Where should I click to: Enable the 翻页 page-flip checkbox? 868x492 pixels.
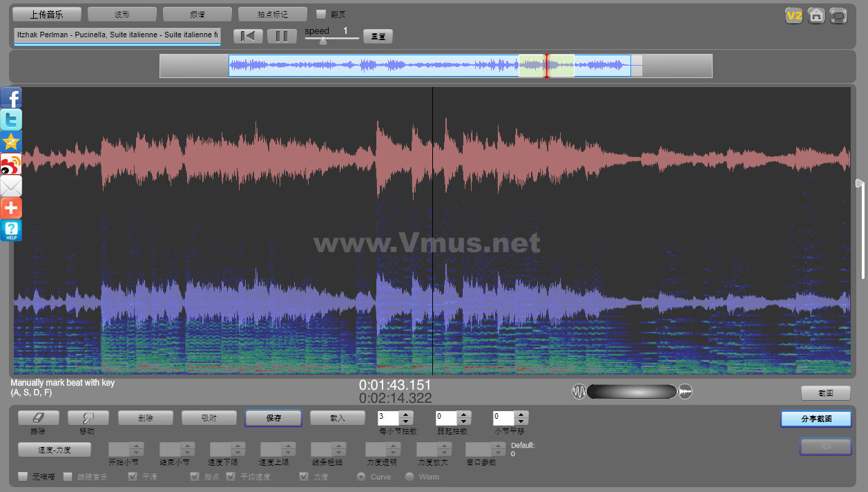pos(321,14)
